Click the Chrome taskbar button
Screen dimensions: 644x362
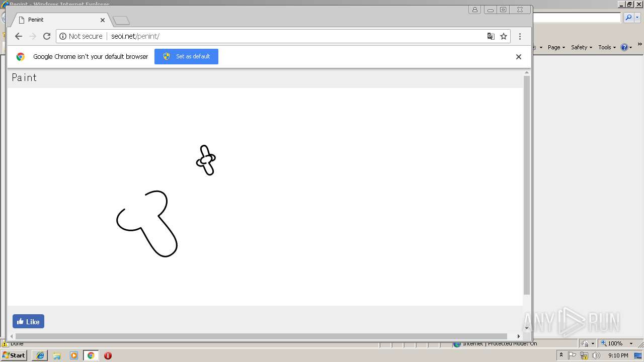click(x=91, y=355)
